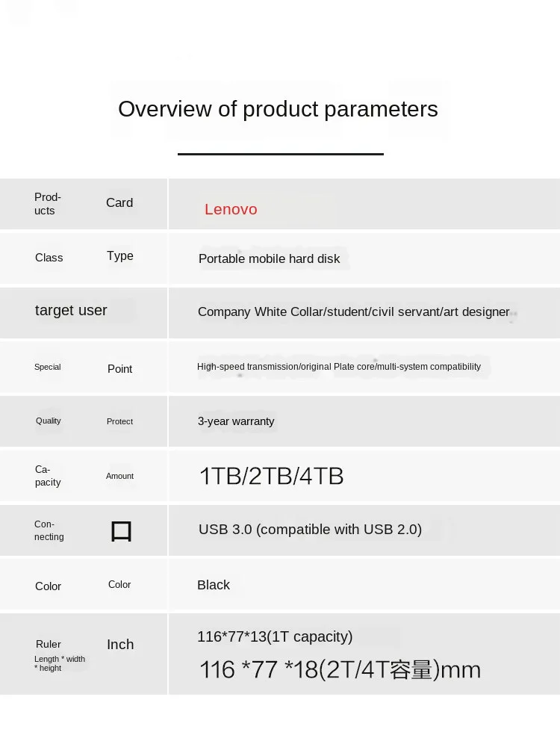The image size is (560, 747).
Task: Click the '116 *77 *18' 2T/4T dimension text
Action: click(340, 669)
